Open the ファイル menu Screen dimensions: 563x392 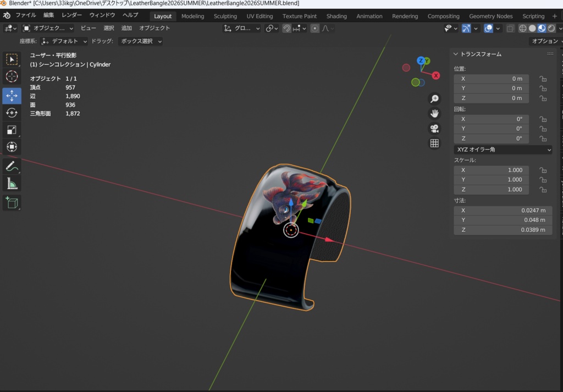pos(25,15)
